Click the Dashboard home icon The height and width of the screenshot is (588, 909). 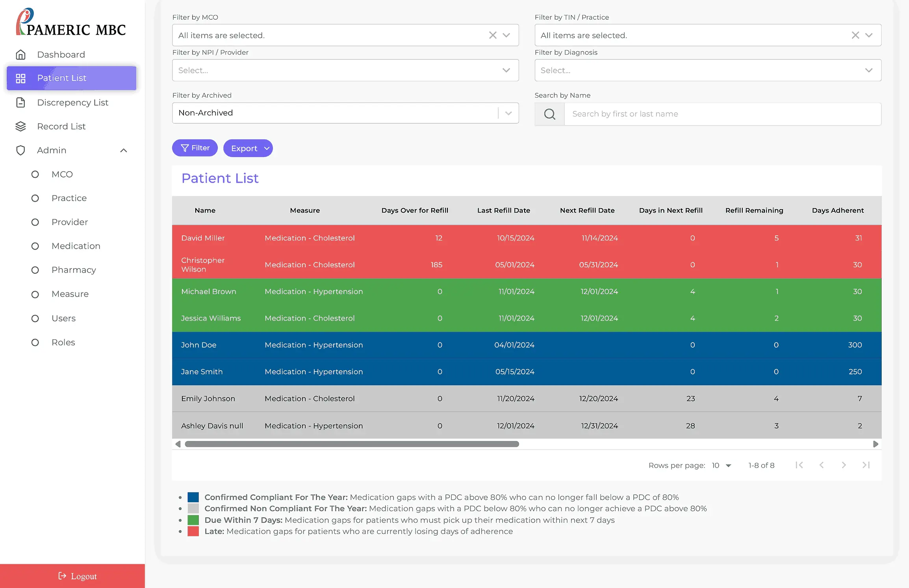coord(20,55)
